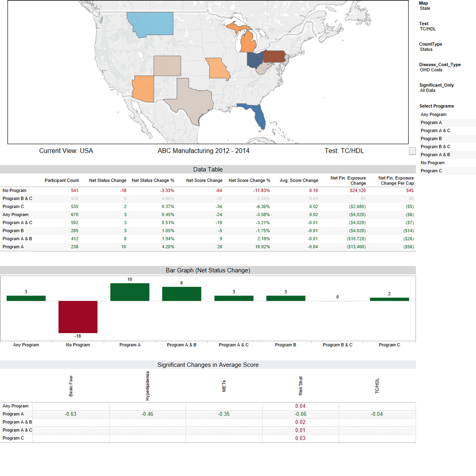The image size is (476, 476).
Task: Click the red No Program bar
Action: coord(78,317)
